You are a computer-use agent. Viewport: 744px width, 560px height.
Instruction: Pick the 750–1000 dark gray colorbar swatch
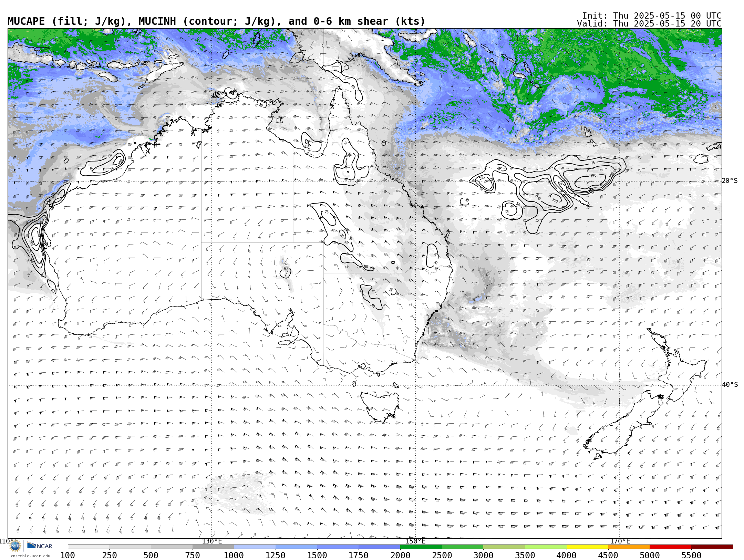(x=213, y=547)
